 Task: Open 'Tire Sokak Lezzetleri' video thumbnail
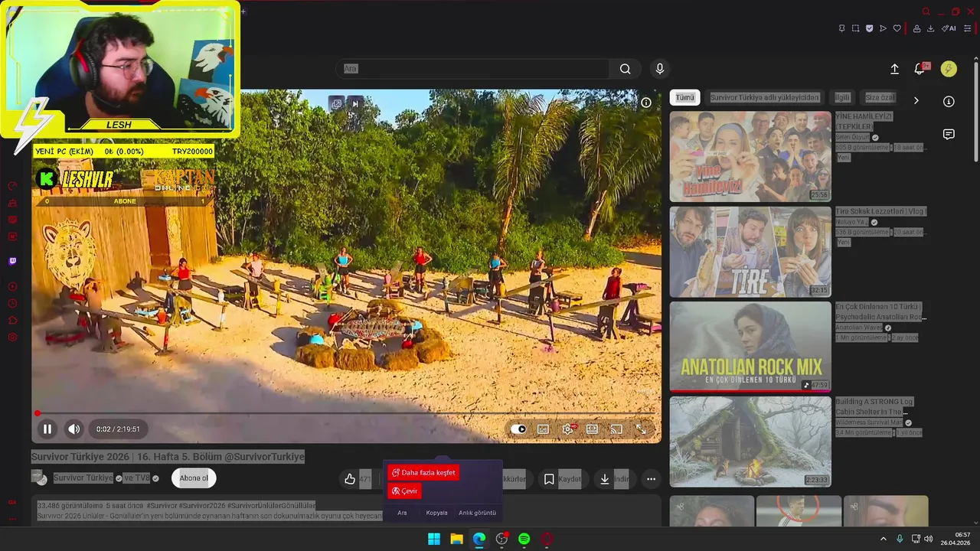[x=750, y=252]
